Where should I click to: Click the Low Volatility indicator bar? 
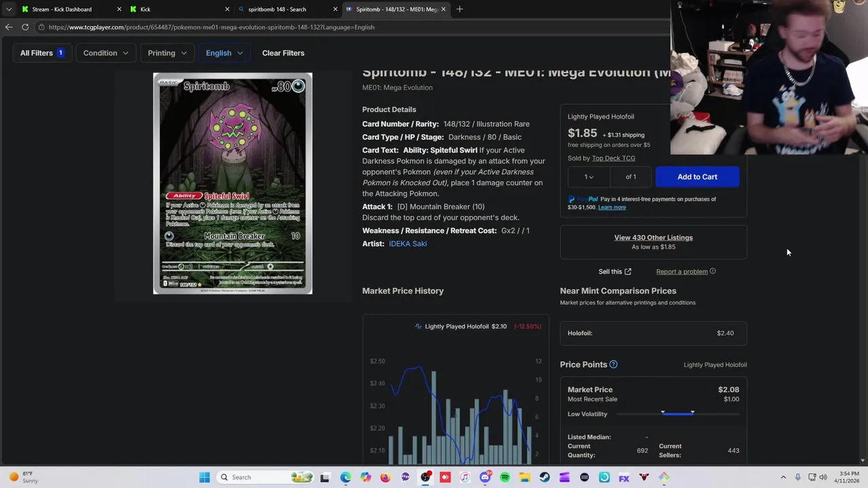tap(677, 413)
